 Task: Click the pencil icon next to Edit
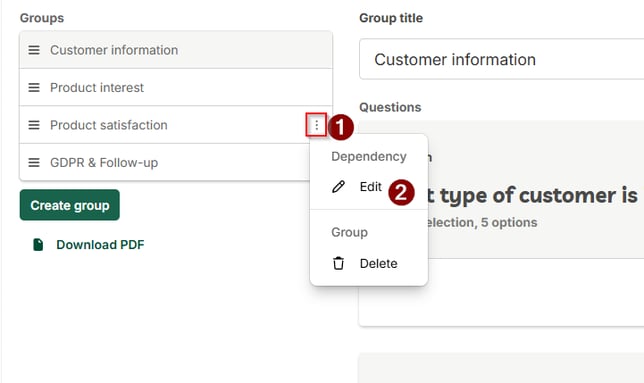click(338, 187)
